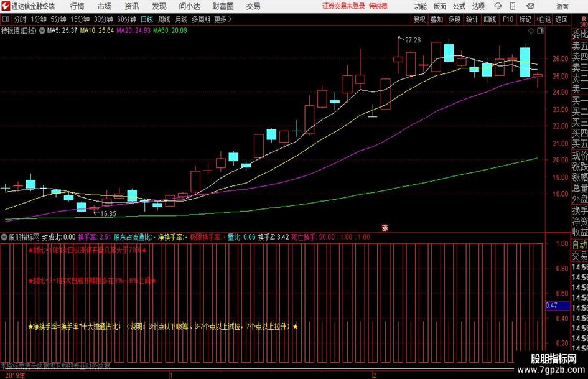Switch to the 月线 monthly tab

(182, 19)
